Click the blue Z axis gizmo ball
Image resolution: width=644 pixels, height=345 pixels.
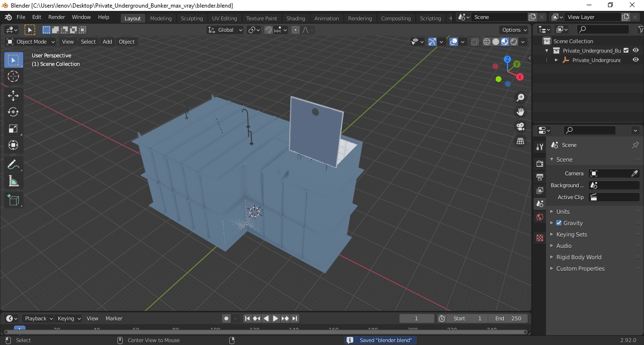click(x=507, y=59)
